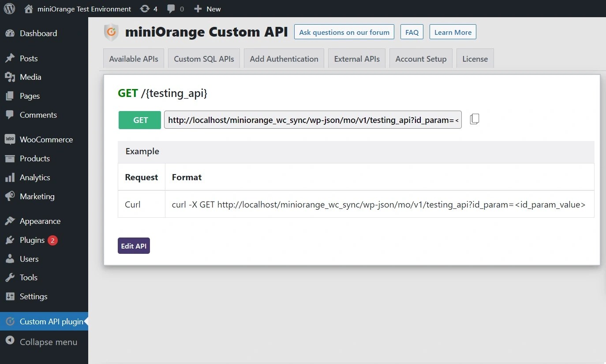Open Marketing via the megaphone icon
The height and width of the screenshot is (364, 606).
point(11,196)
